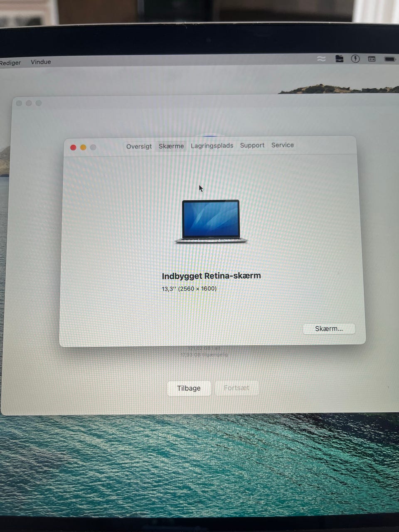The image size is (399, 532).
Task: Open the window layout menu bar icon
Action: point(372,59)
